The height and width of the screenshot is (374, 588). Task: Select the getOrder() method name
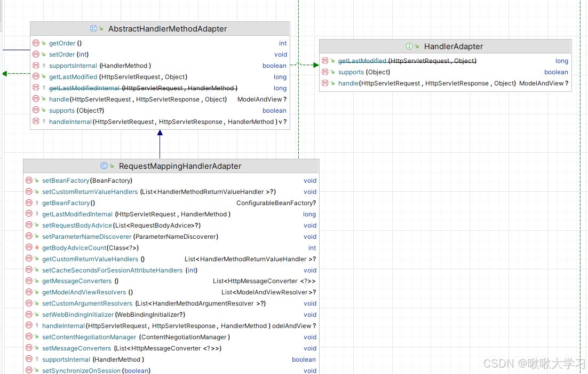click(65, 43)
